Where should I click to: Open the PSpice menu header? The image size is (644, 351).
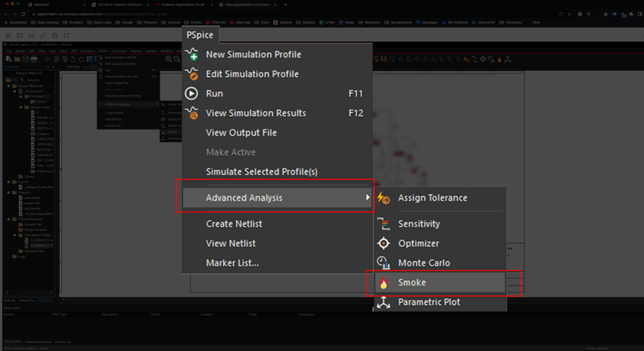(200, 35)
